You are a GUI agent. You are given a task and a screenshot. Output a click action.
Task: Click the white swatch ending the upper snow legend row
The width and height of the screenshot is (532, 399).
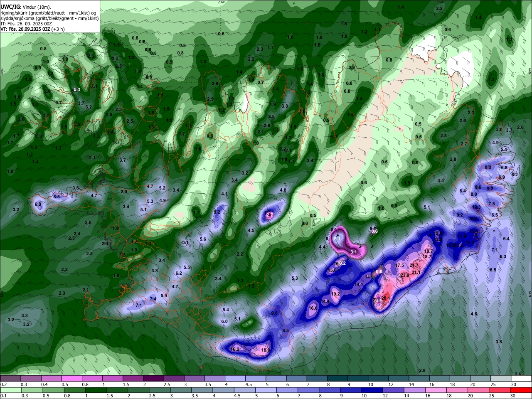click(x=522, y=379)
